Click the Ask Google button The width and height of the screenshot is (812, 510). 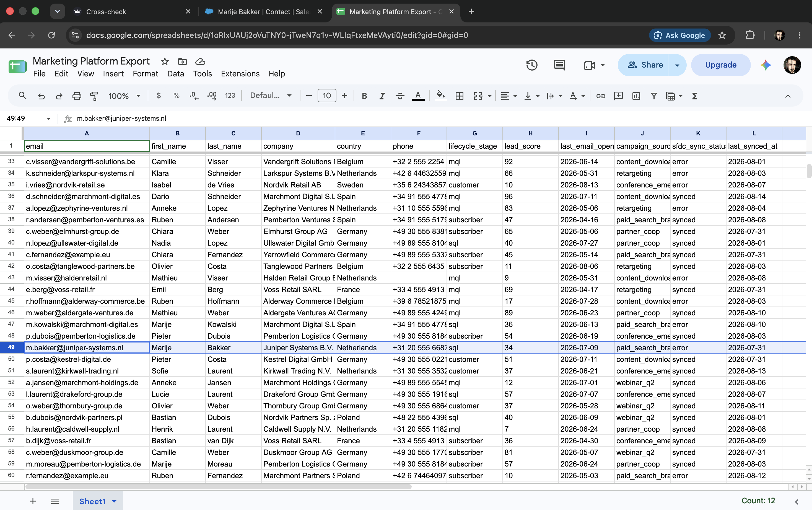679,35
